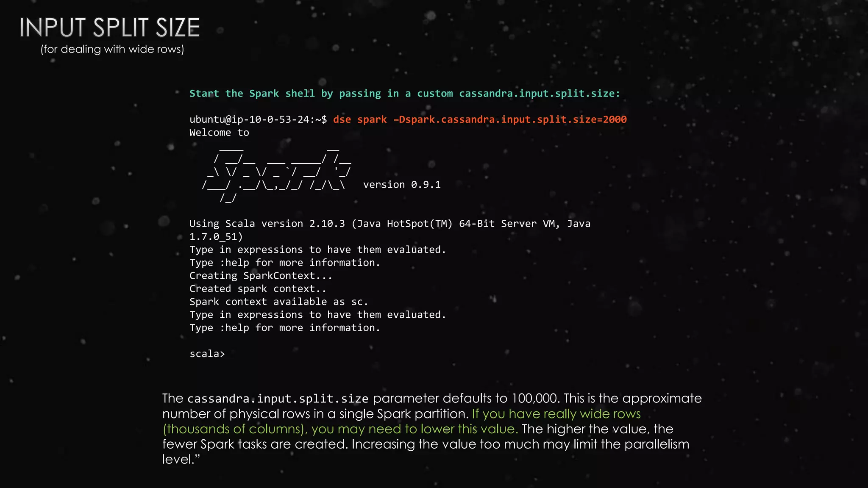Image resolution: width=868 pixels, height=488 pixels.
Task: Click the 'version 0.9.1' text
Action: (x=402, y=185)
